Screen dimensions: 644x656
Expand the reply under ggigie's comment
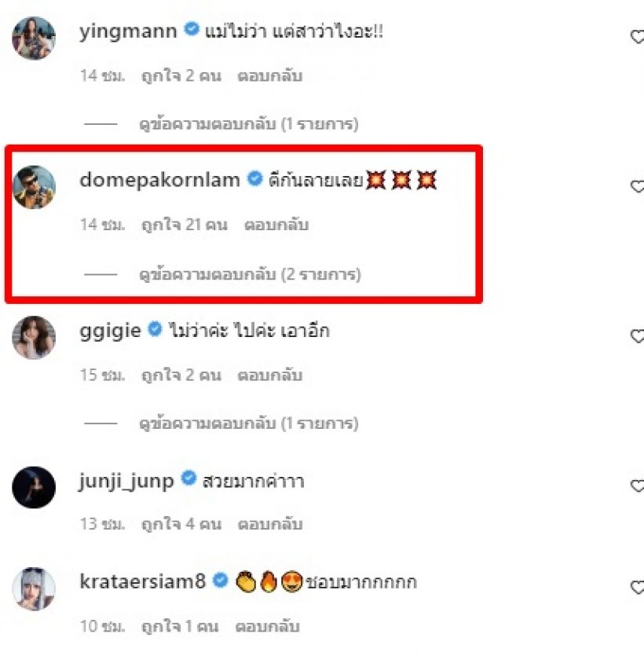[x=248, y=423]
